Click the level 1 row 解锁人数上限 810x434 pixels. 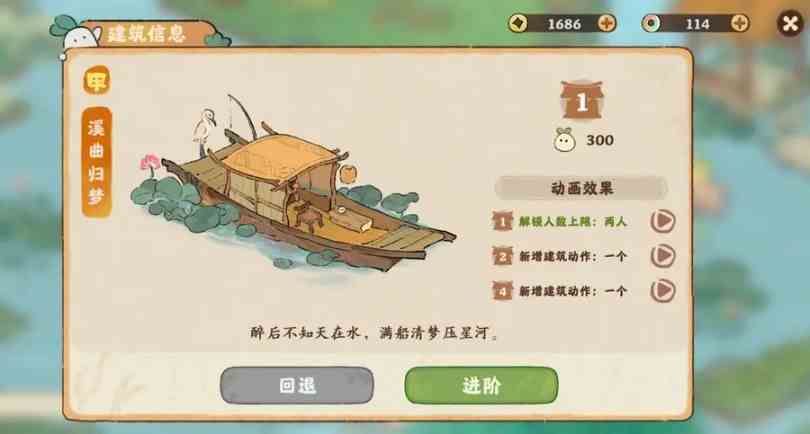pyautogui.click(x=573, y=222)
